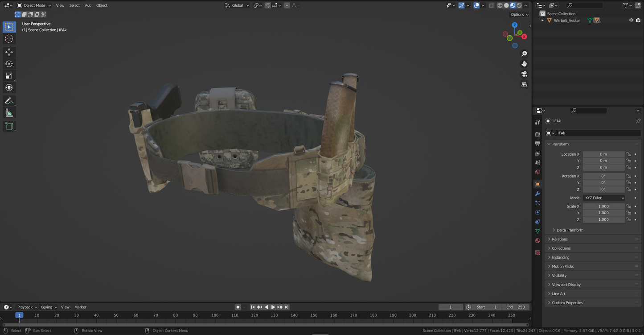Viewport: 644px width, 335px height.
Task: Open the Object Mode dropdown
Action: (x=34, y=5)
